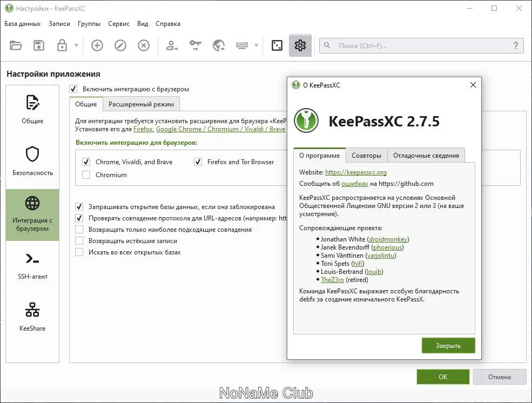Click the save database icon
This screenshot has height=403, width=532.
tap(39, 45)
